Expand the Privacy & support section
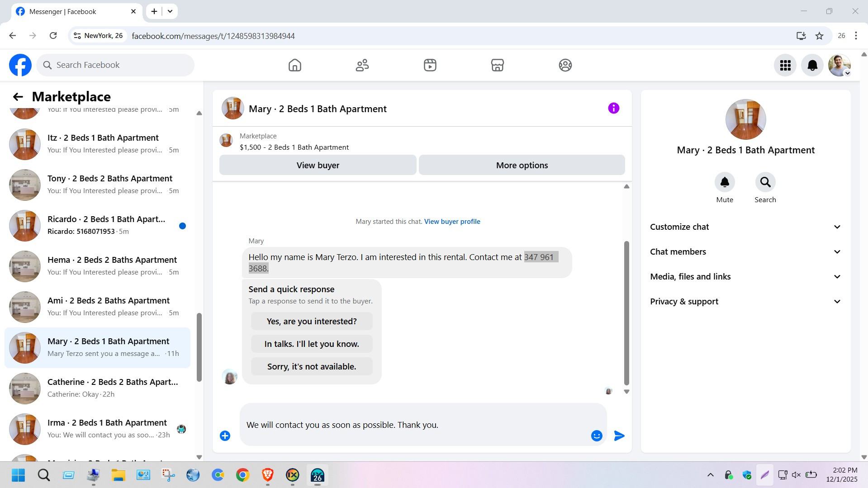868x488 pixels. (745, 302)
